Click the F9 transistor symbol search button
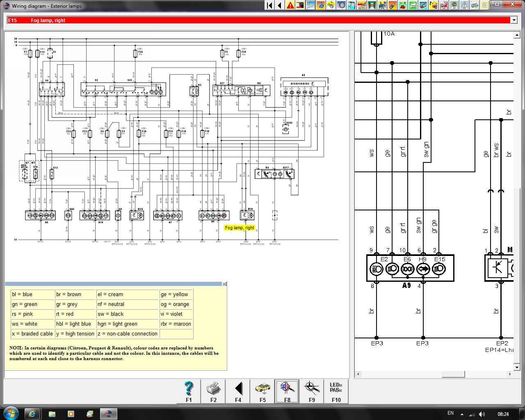 click(312, 391)
